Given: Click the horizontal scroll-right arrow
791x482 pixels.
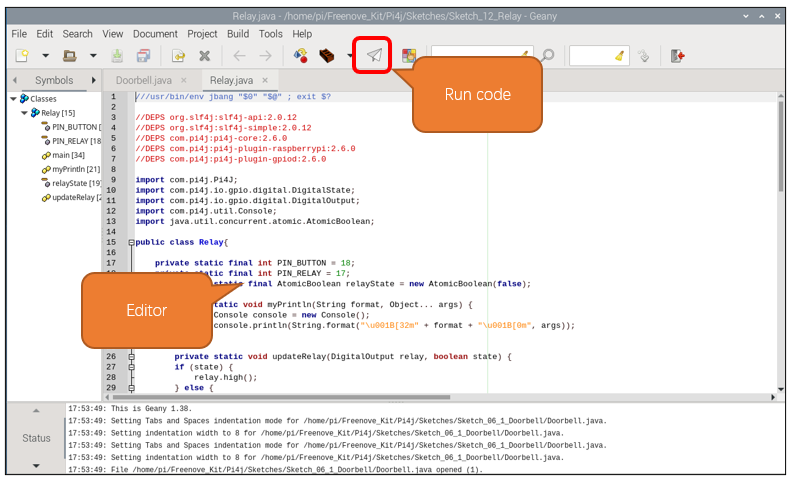Looking at the screenshot, I should 773,397.
